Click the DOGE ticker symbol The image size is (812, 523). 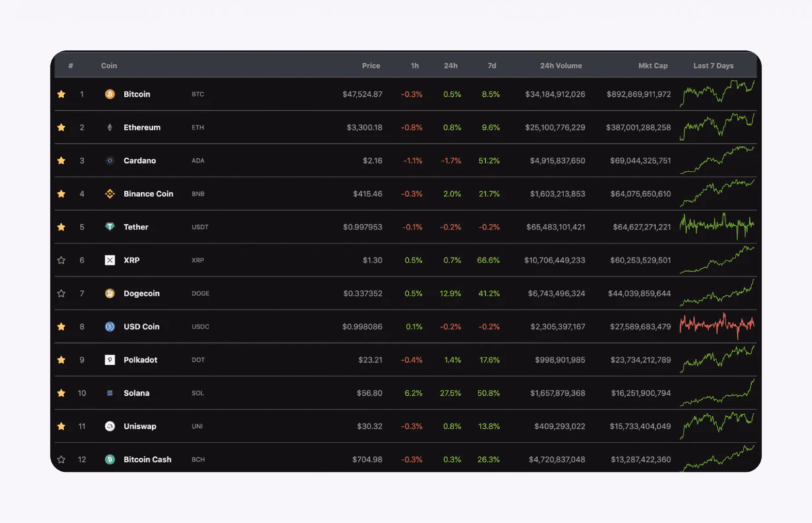(x=200, y=293)
